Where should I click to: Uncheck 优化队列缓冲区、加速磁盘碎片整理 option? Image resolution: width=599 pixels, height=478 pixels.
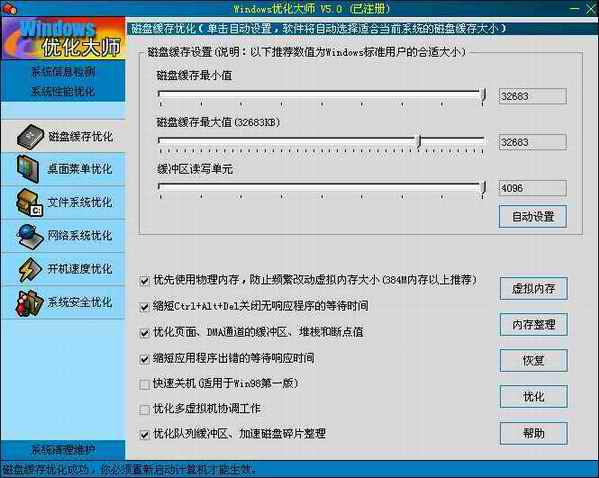pos(144,434)
